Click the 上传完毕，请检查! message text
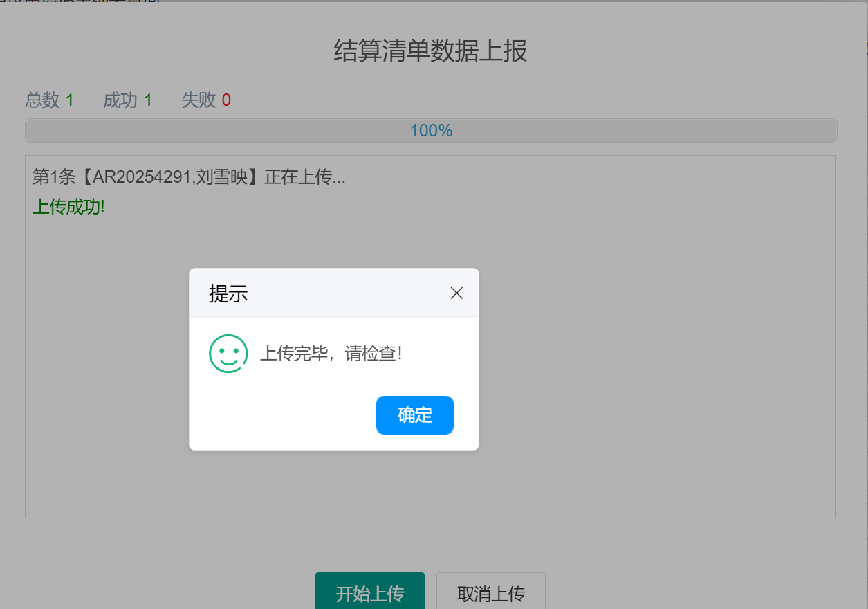This screenshot has height=609, width=868. [x=331, y=354]
